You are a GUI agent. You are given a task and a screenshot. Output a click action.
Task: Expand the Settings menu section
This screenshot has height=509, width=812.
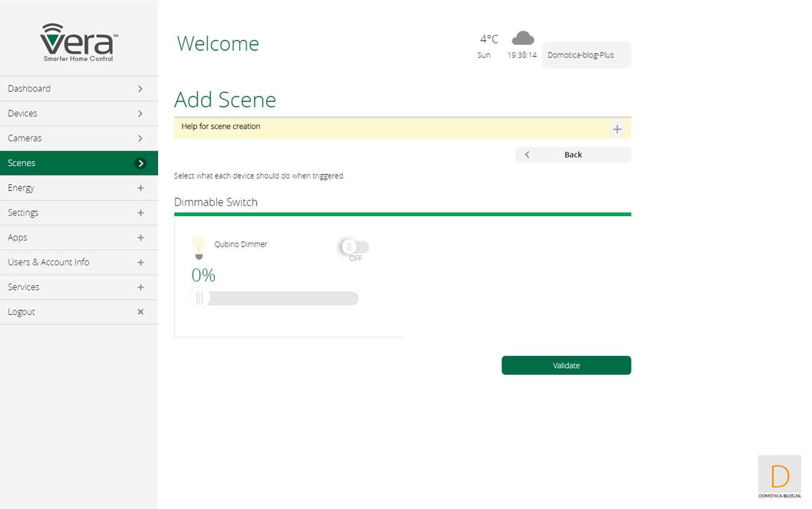coord(141,213)
